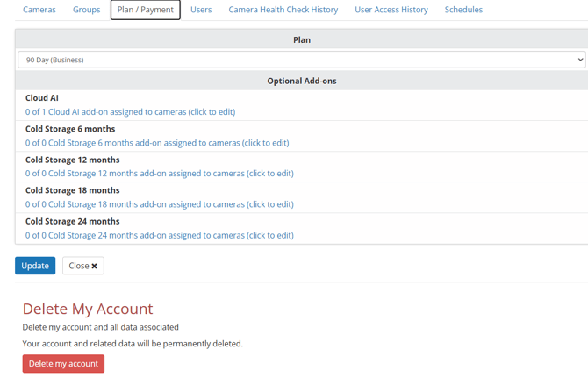The image size is (588, 392).
Task: Edit Cloud AI add-on camera assignment link
Action: click(130, 112)
